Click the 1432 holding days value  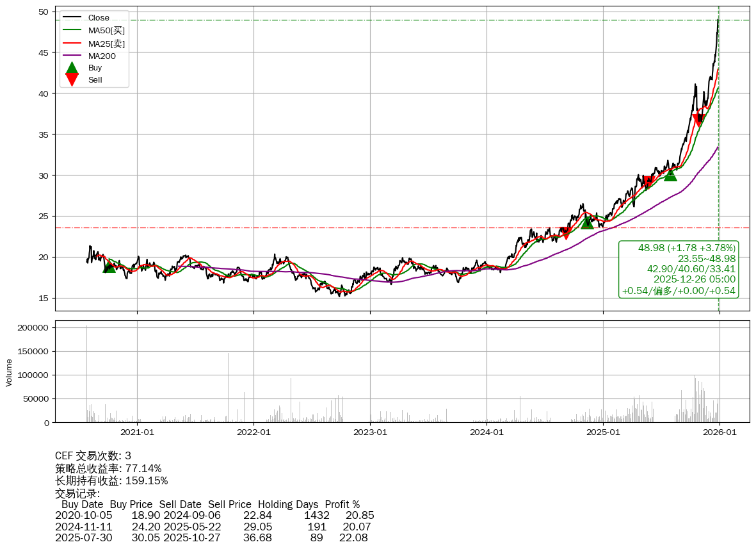pyautogui.click(x=316, y=515)
